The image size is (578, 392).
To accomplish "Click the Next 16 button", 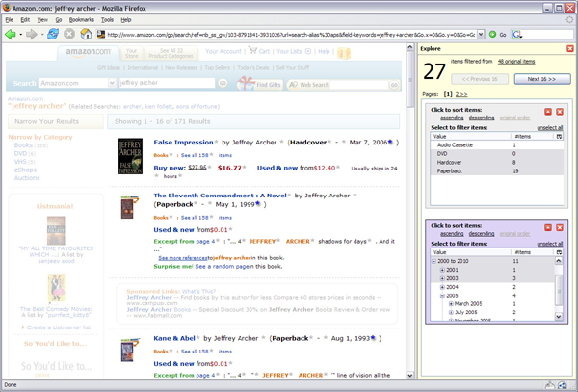I will [542, 79].
